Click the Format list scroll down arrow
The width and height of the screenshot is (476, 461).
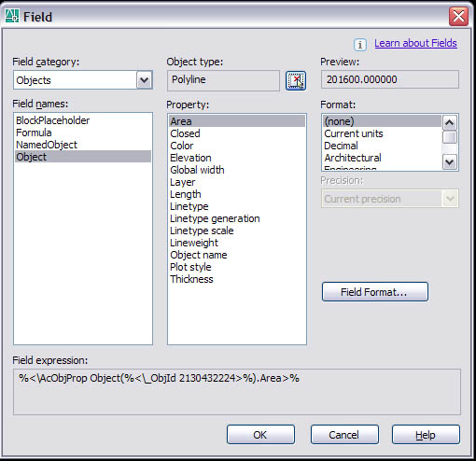click(449, 161)
